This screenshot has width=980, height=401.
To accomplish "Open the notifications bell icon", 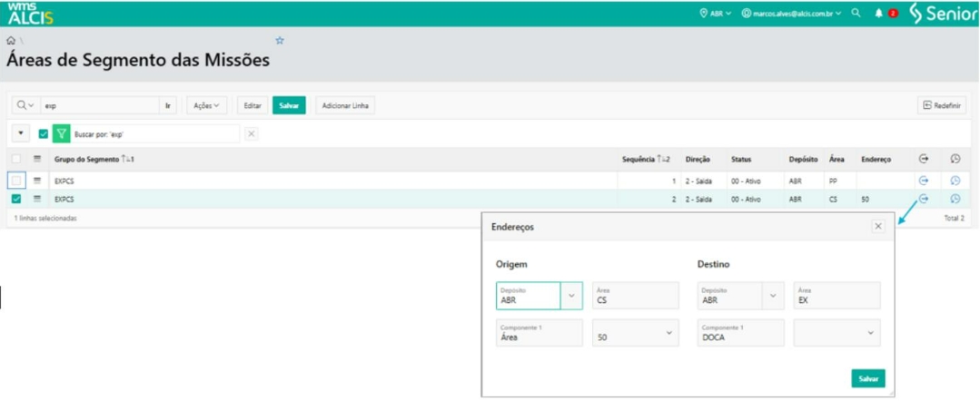I will tap(878, 13).
